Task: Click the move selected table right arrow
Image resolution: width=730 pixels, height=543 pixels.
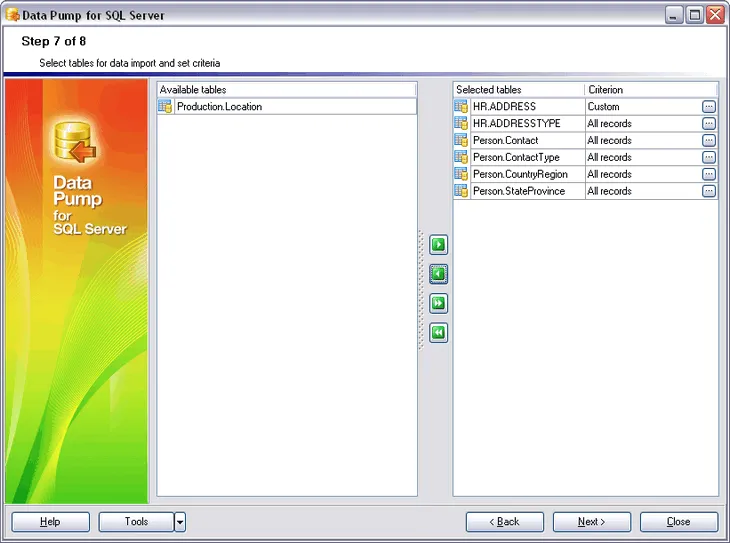Action: coord(438,245)
